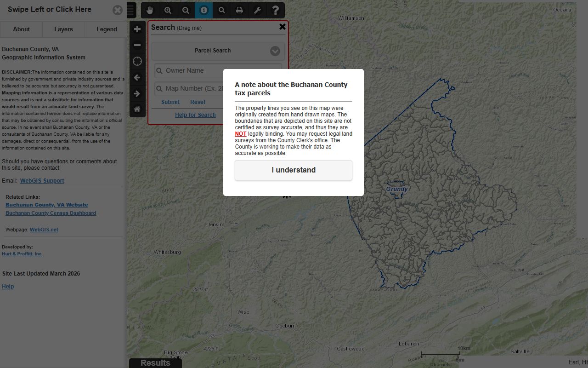Click the minus zoom out button
Viewport: 588px width, 368px height.
pyautogui.click(x=137, y=45)
